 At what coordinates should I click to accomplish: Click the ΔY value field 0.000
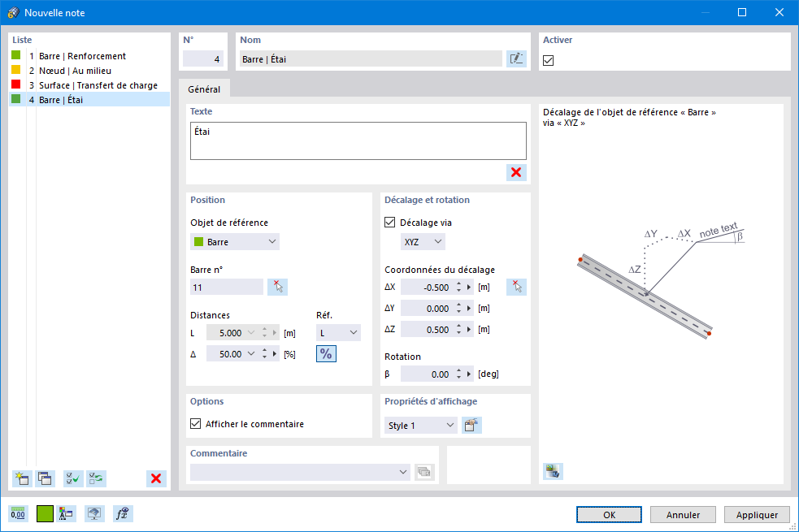click(427, 309)
